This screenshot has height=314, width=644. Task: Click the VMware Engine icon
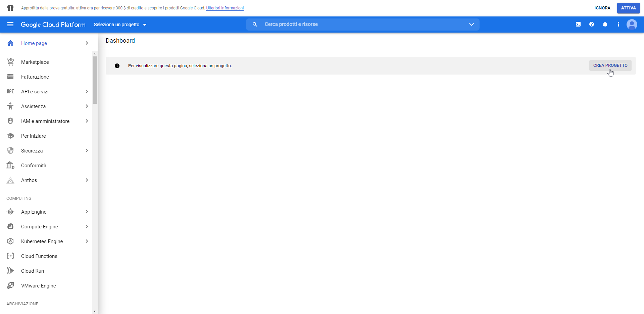coord(10,285)
